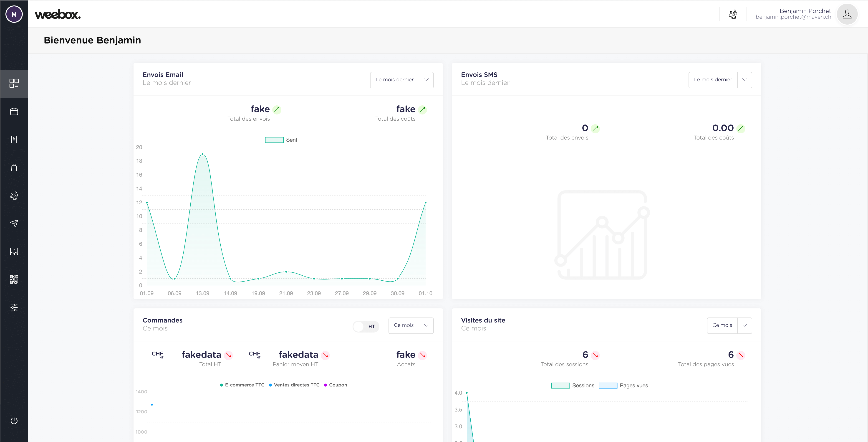Screen dimensions: 868x442
Task: Select the calendar icon in the sidebar
Action: point(14,112)
